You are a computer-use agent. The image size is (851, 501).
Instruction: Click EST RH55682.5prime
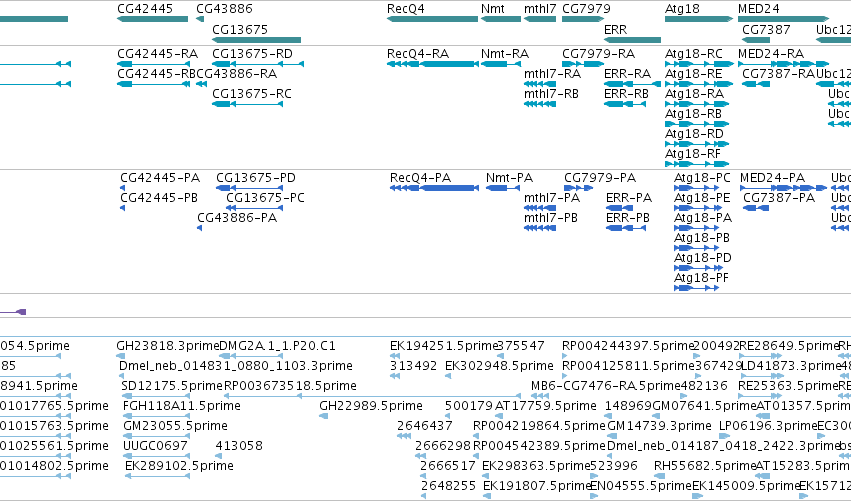click(705, 466)
